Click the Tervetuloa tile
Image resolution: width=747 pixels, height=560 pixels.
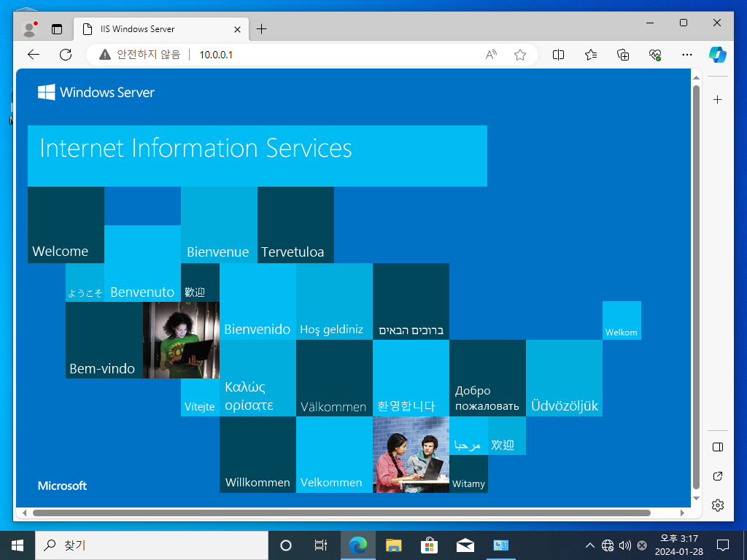[x=296, y=225]
